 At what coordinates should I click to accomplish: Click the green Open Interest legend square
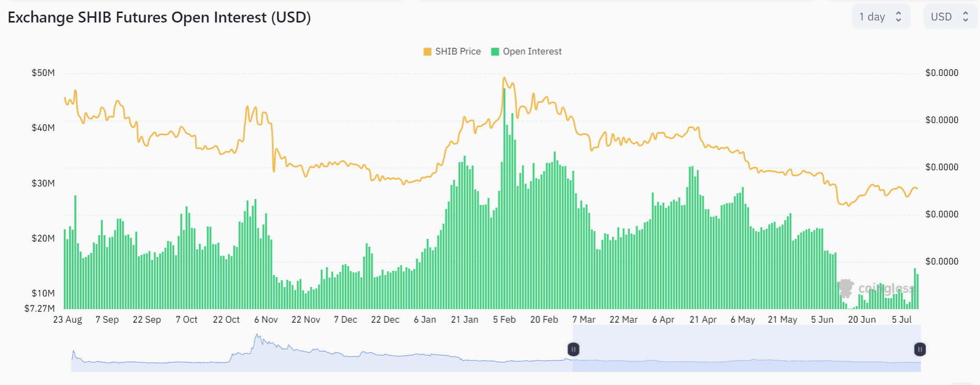[x=495, y=51]
